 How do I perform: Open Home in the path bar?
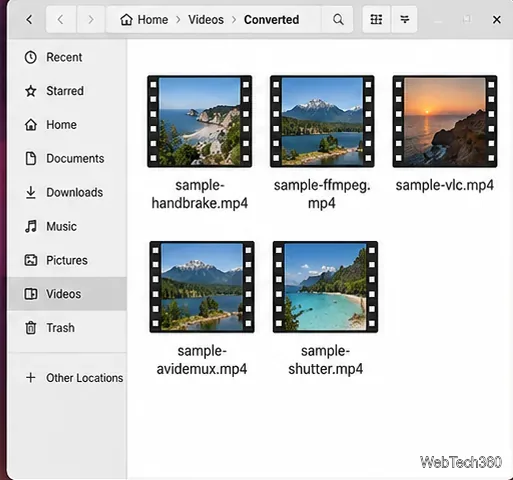(x=153, y=20)
